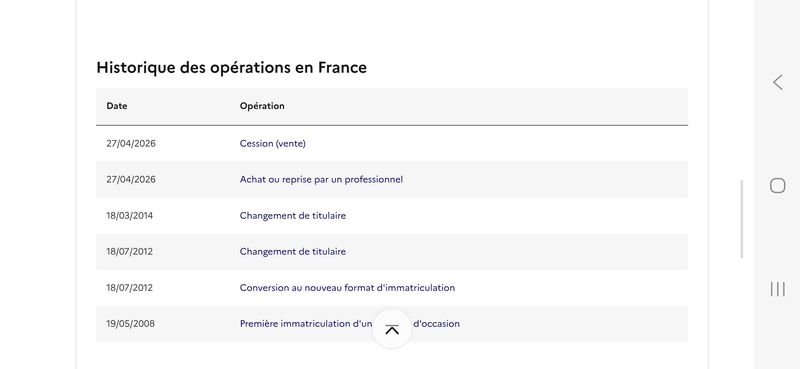Image resolution: width=800 pixels, height=369 pixels.
Task: Open the recent apps navigation icon
Action: coord(778,289)
